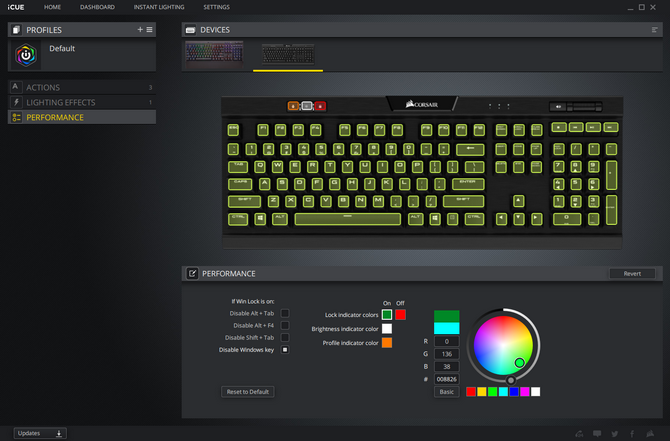Open the chat icon in the footer
The image size is (670, 441).
597,433
